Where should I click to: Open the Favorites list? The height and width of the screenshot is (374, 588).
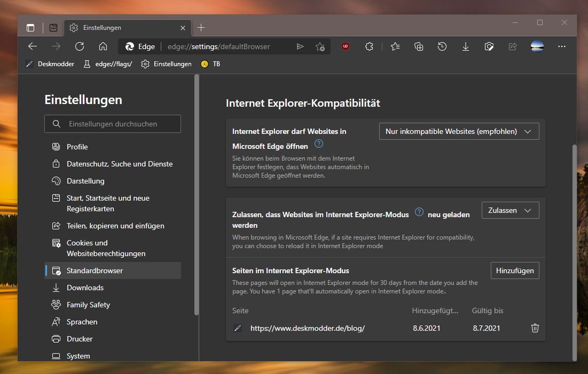(x=395, y=46)
